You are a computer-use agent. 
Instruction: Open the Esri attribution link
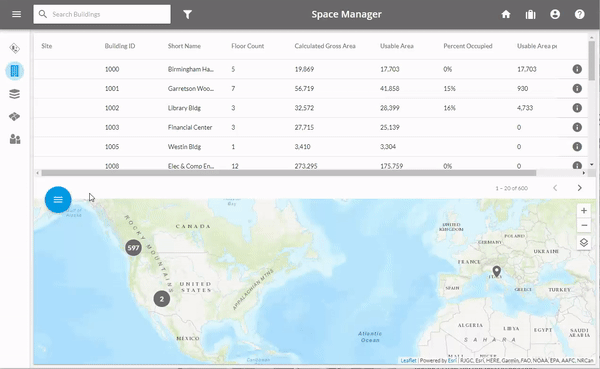point(452,360)
